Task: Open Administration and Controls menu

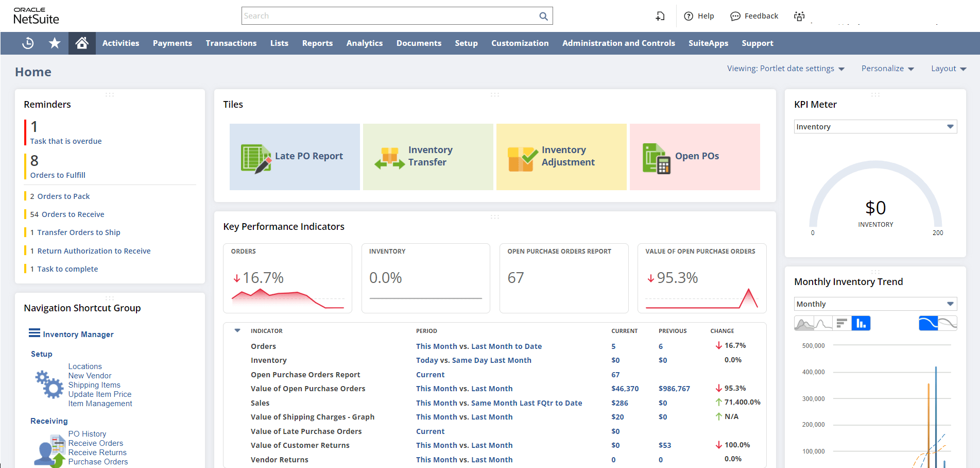Action: [618, 43]
